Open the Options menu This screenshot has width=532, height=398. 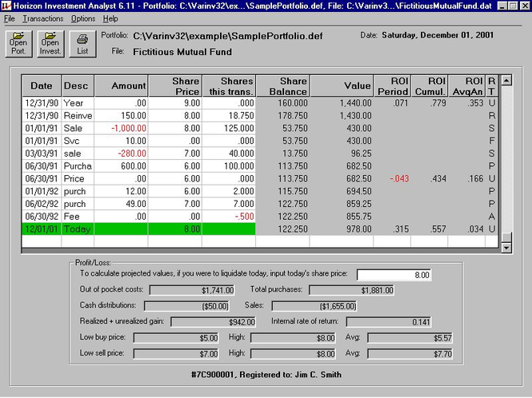82,18
